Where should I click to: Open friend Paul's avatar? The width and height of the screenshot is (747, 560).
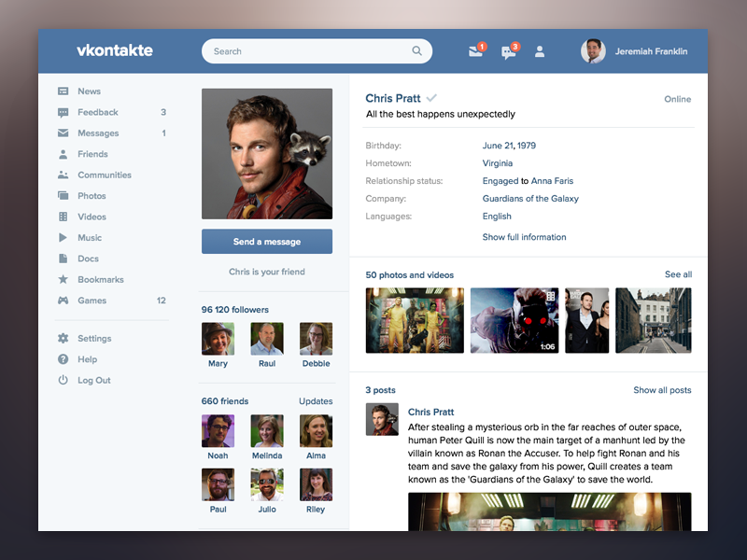(218, 484)
